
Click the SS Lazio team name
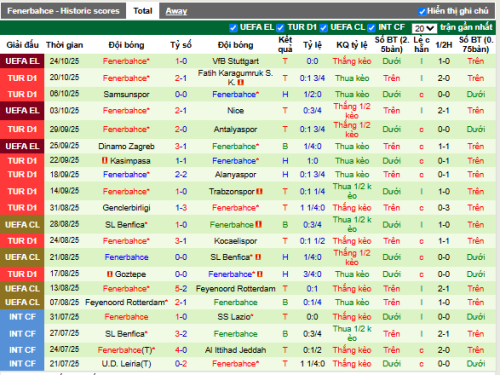pyautogui.click(x=235, y=317)
